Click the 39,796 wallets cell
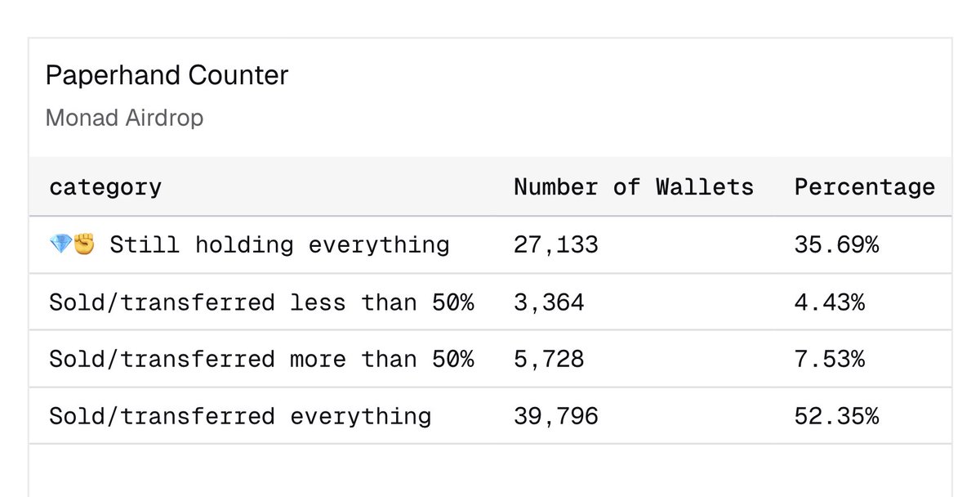This screenshot has height=497, width=980. [x=555, y=416]
